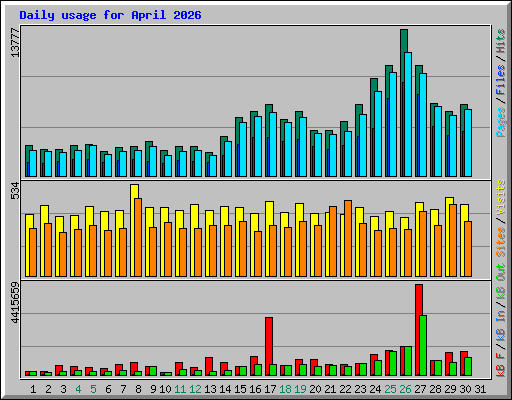
Task: Click the tallest green hits bar on day 26
Action: (404, 41)
